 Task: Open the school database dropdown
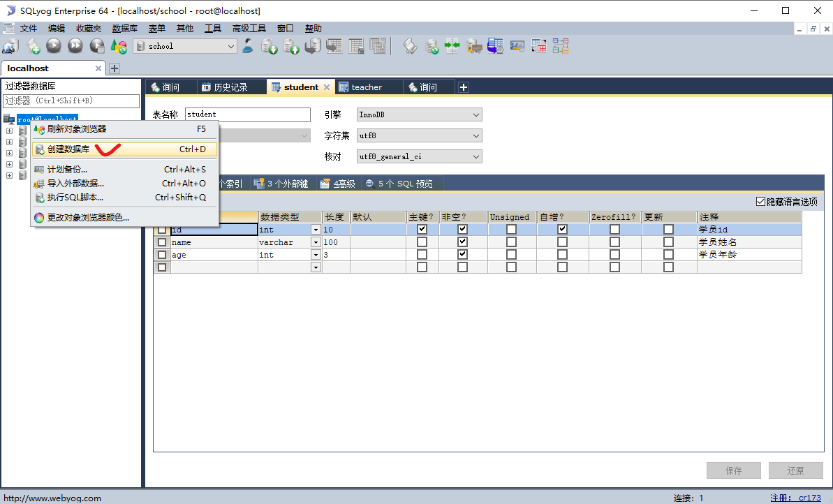click(231, 46)
